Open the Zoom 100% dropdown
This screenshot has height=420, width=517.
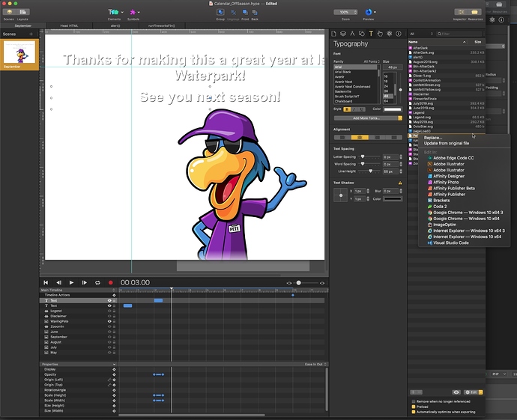(x=345, y=12)
